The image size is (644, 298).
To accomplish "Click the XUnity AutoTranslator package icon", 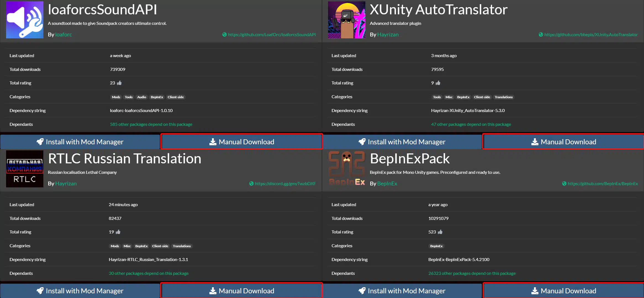I will [x=347, y=20].
